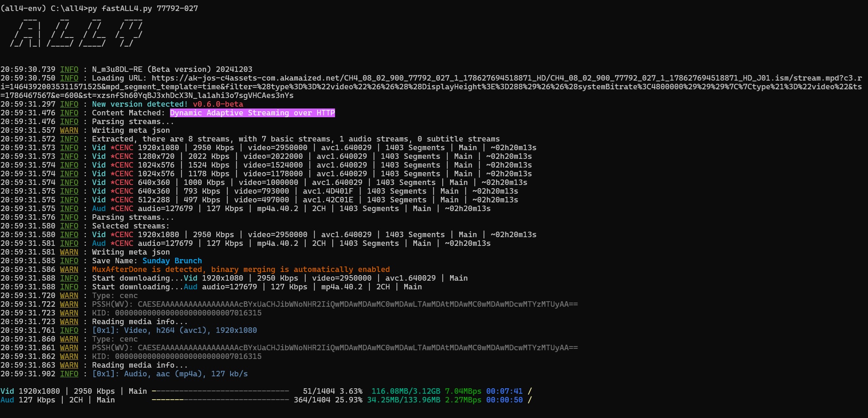Click '[0x1]: Audio, aac (mp4a), 127 kb/s' text

coord(170,374)
